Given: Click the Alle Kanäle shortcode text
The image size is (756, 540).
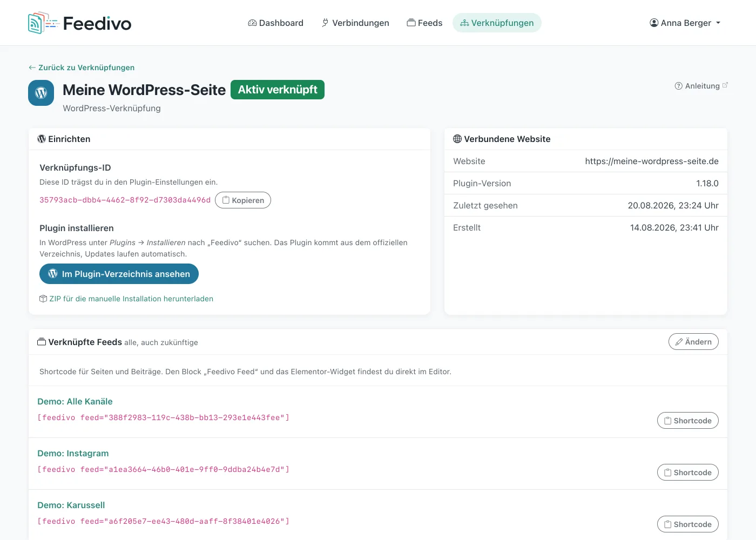Looking at the screenshot, I should click(163, 417).
